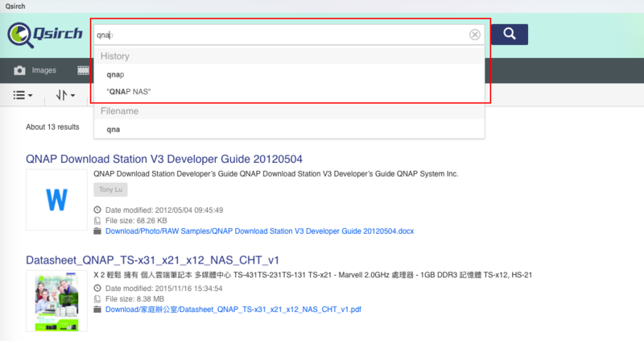Screen dimensions: 644x341
Task: Click the camera icon beside Images
Action: [19, 70]
